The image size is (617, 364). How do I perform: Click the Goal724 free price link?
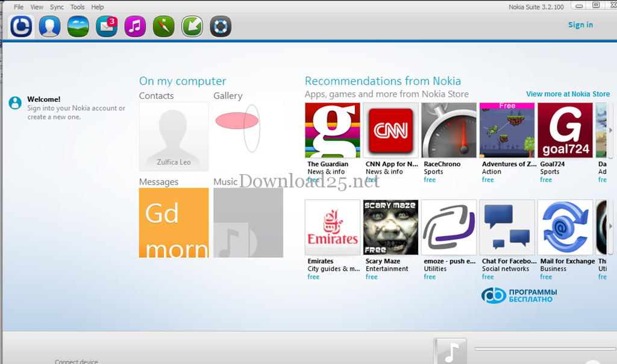[546, 180]
